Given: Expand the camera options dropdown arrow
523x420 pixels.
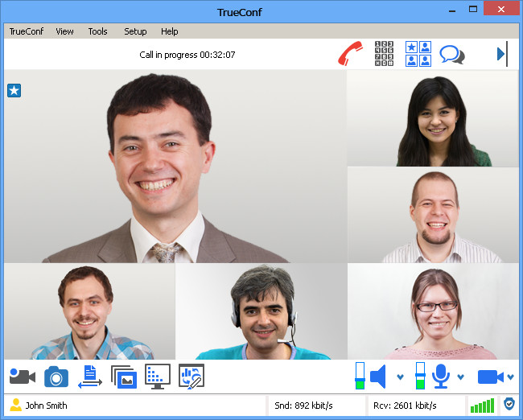Looking at the screenshot, I should (510, 377).
